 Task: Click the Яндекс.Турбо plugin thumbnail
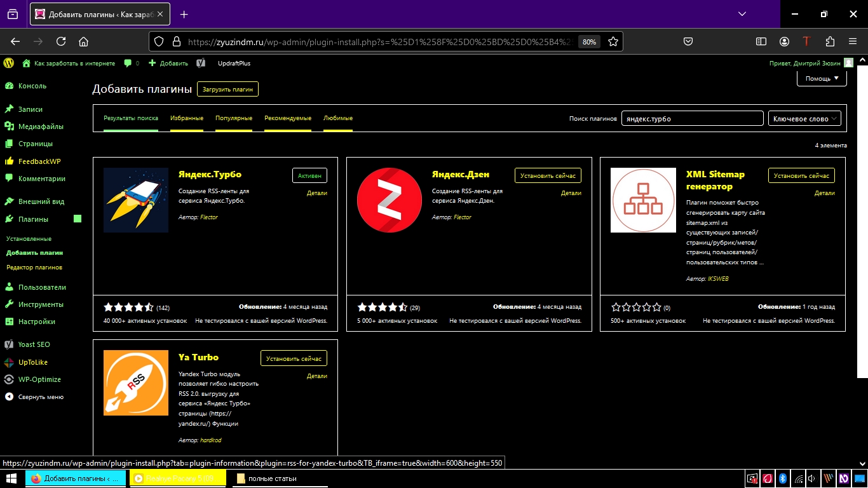click(136, 200)
